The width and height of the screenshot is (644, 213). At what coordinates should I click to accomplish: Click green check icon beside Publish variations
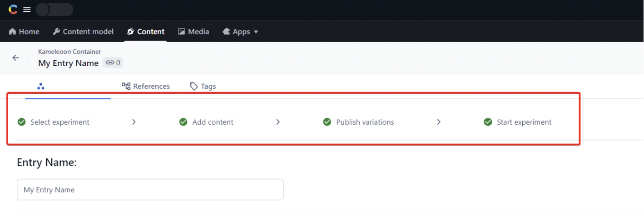[x=327, y=122]
